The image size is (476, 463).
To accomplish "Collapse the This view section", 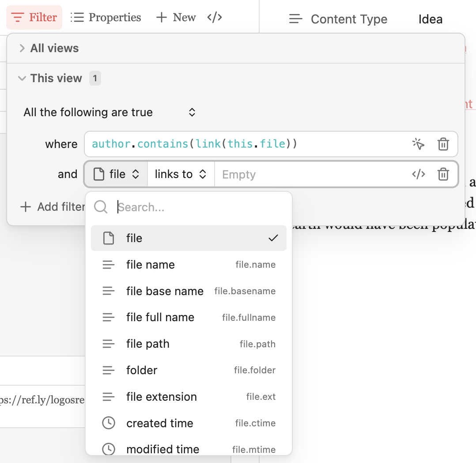I will tap(22, 79).
